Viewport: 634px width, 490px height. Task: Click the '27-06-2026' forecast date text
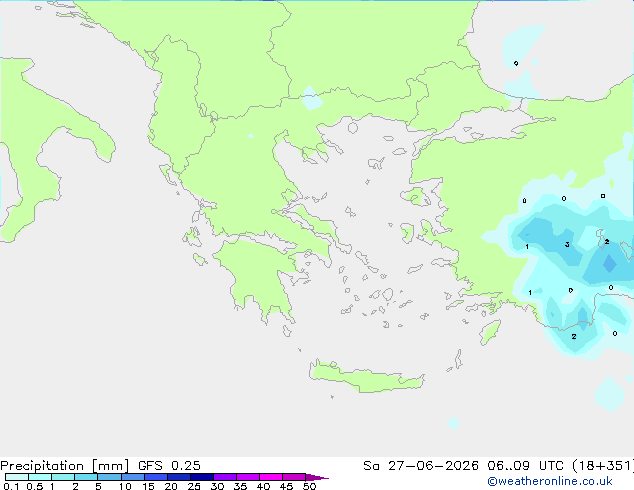click(x=433, y=466)
